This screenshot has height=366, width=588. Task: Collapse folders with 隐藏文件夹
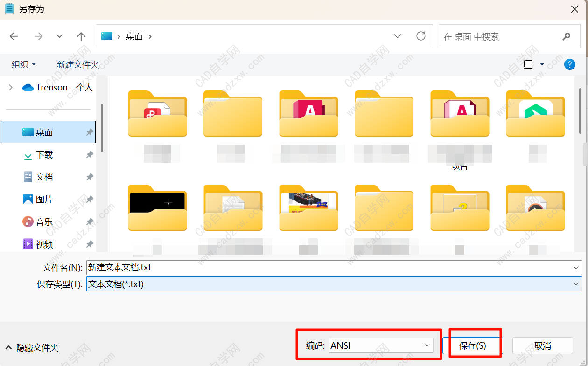tap(32, 347)
